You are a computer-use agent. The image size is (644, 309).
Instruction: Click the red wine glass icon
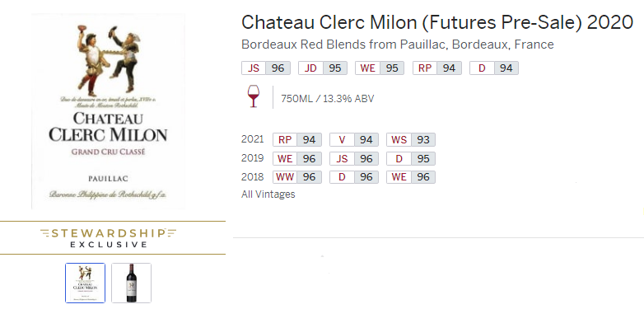tap(254, 97)
